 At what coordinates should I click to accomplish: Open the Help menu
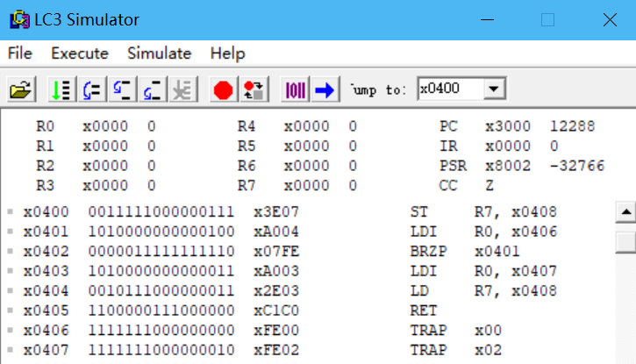tap(227, 54)
